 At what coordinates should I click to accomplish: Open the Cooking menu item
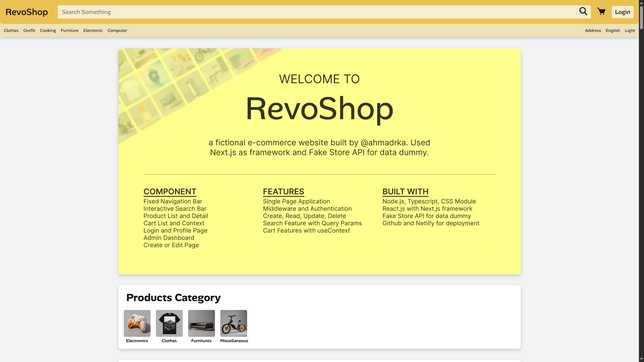[x=48, y=31]
